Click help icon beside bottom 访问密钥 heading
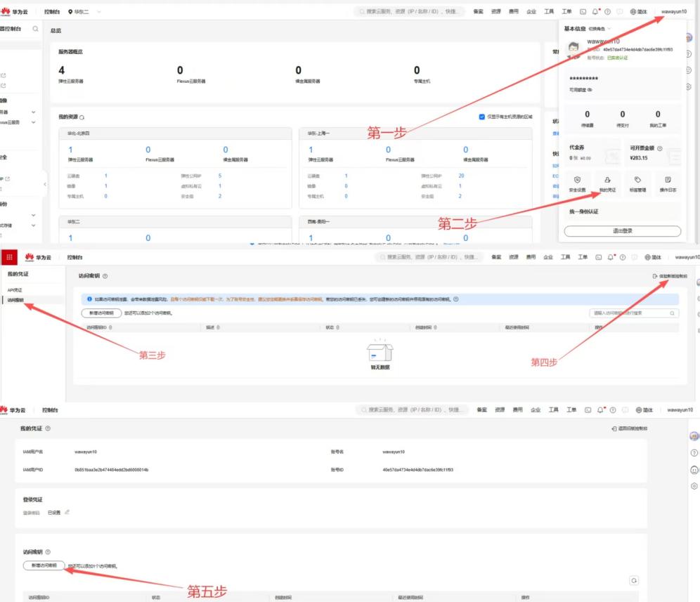700x602 pixels. (x=48, y=552)
